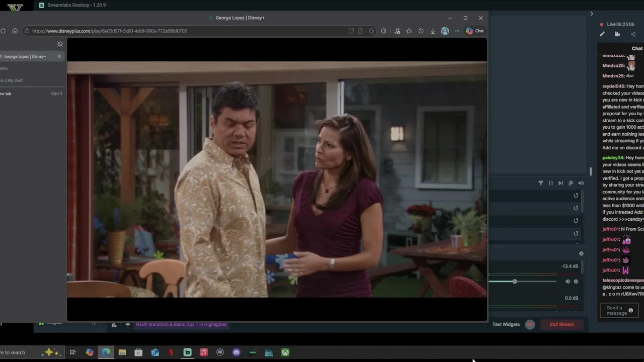Select the Chat tab in Streamlabs
The image size is (644, 362).
coord(637,49)
